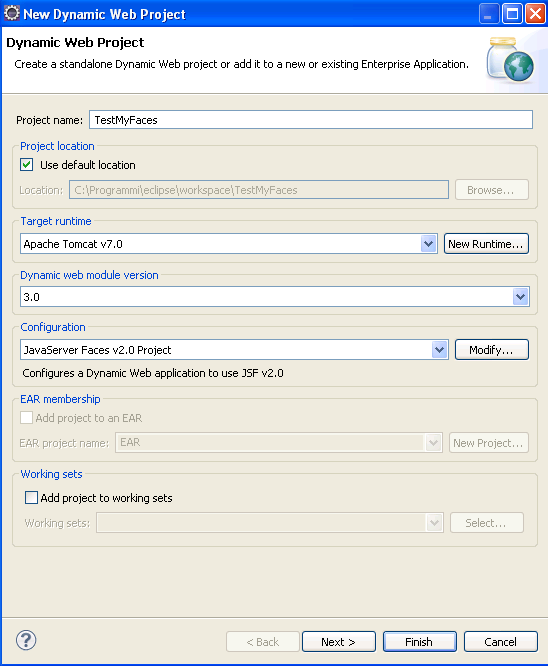Click Finish to create the project
548x666 pixels.
point(420,641)
